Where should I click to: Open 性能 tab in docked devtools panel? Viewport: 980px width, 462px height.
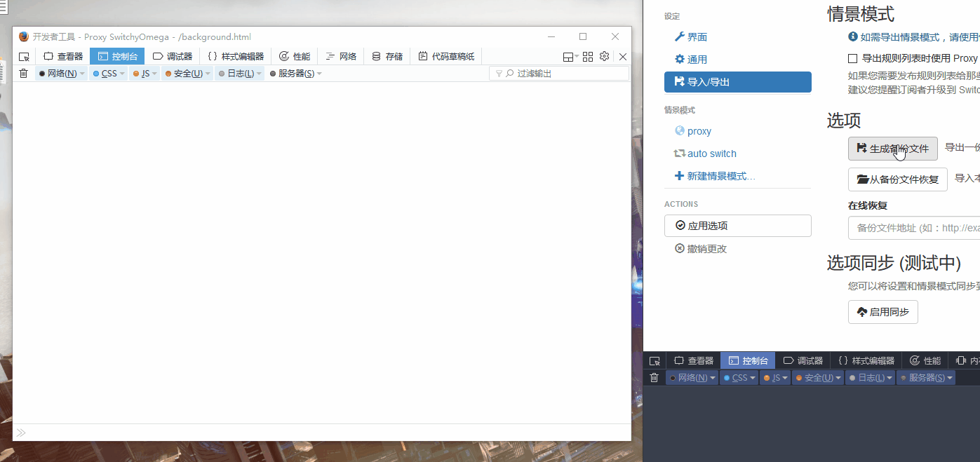click(x=925, y=361)
